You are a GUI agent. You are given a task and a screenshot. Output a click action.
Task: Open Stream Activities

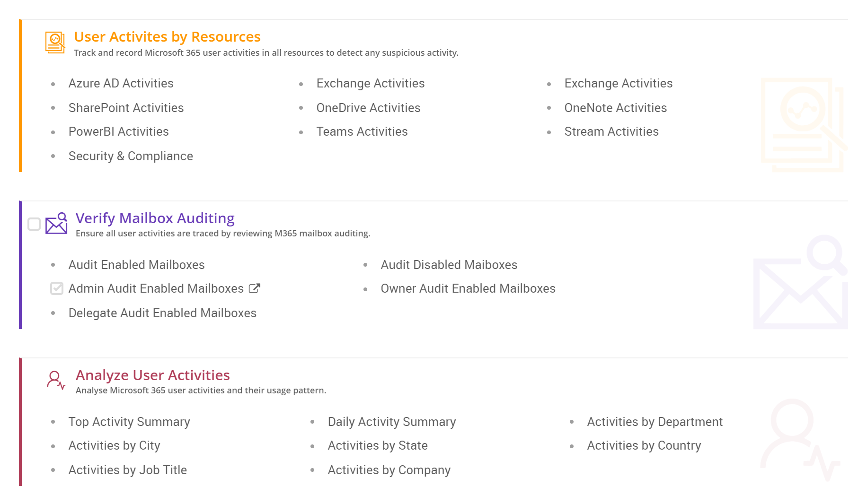pos(611,131)
